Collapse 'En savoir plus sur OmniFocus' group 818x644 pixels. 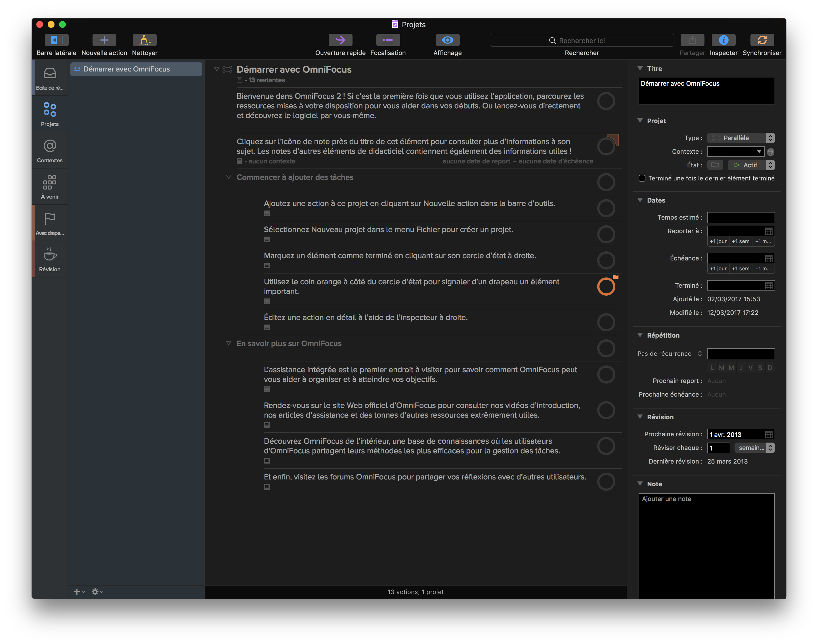tap(228, 343)
